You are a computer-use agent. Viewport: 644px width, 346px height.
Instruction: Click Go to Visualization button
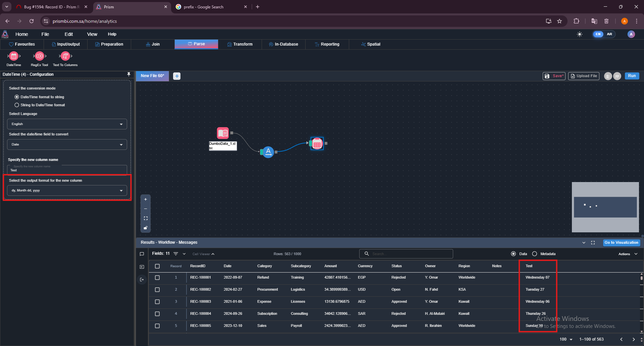click(x=621, y=242)
